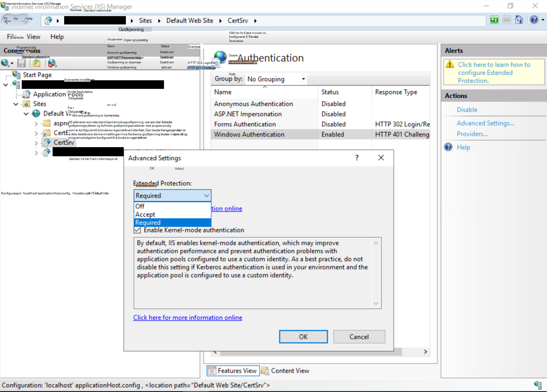Image resolution: width=547 pixels, height=392 pixels.
Task: Switch to Content View tab
Action: [286, 371]
